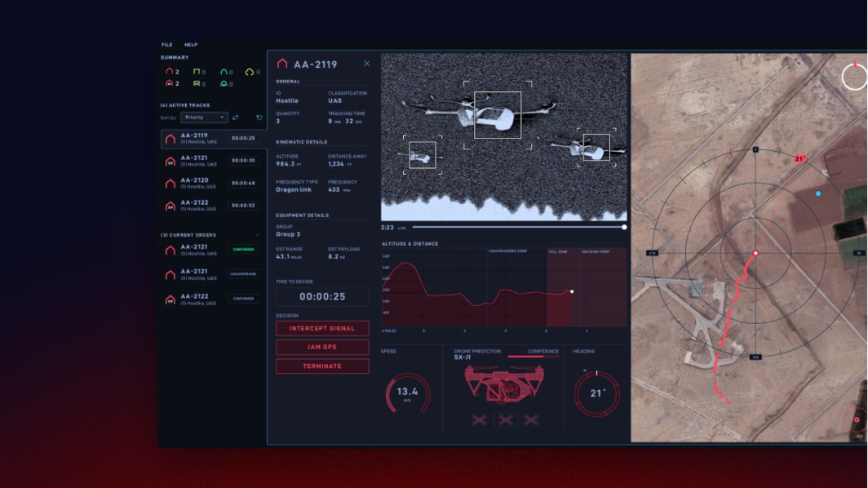Click teal vehicle summary icon, second row
The image size is (868, 488).
pos(223,83)
